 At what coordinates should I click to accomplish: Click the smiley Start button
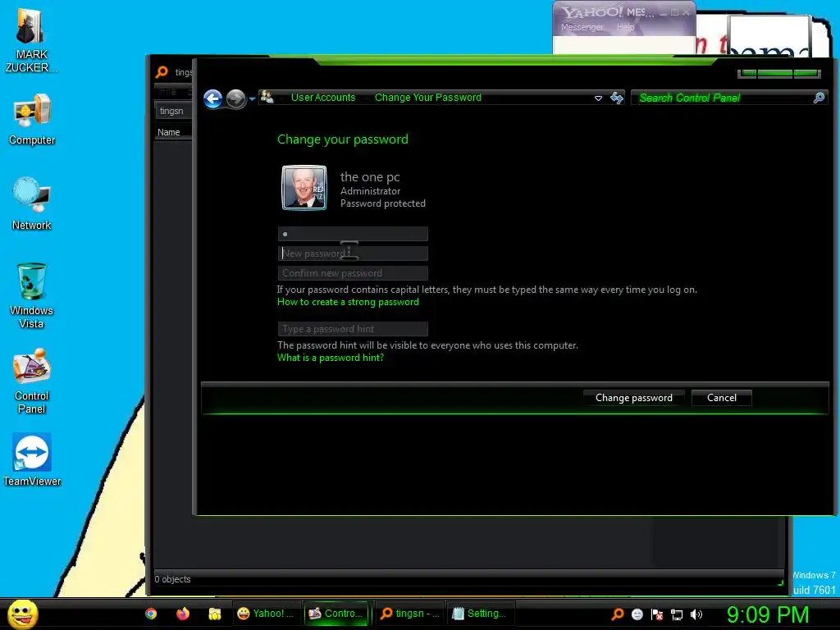tap(22, 614)
